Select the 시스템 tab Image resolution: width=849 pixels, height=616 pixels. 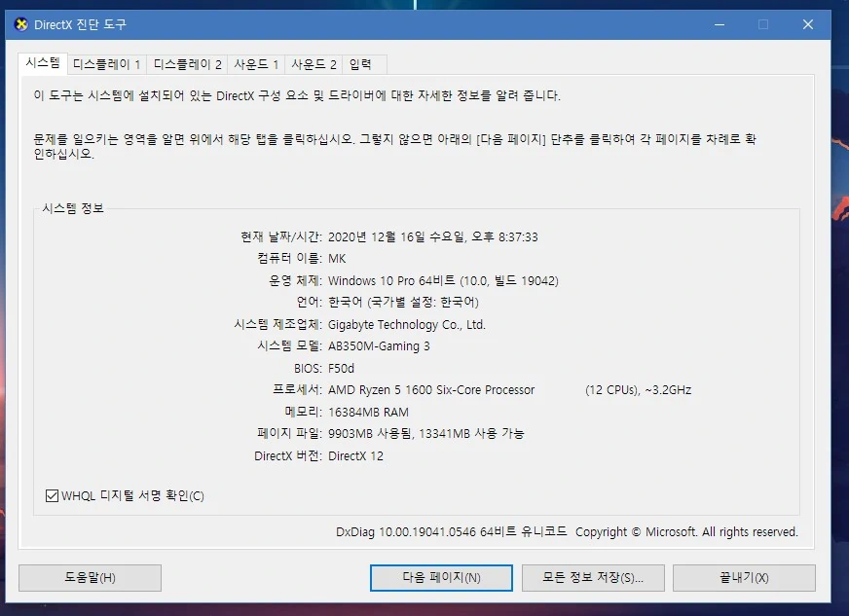45,64
